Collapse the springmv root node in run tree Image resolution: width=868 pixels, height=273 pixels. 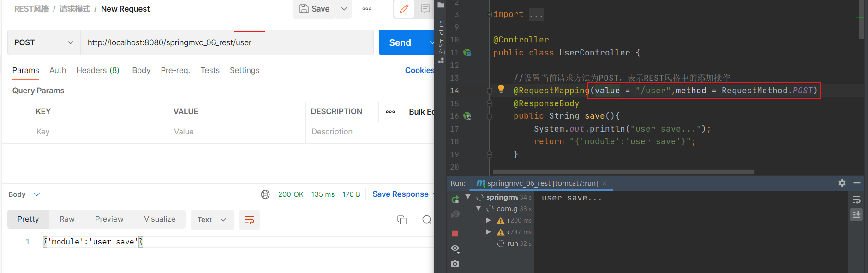click(468, 197)
